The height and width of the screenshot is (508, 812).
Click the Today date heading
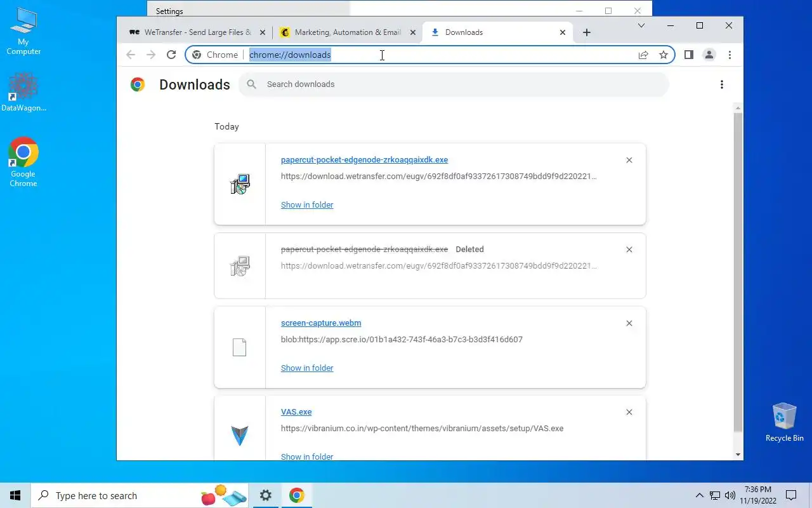(226, 126)
